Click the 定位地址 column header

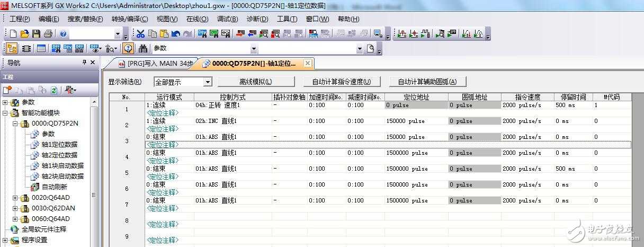point(416,97)
